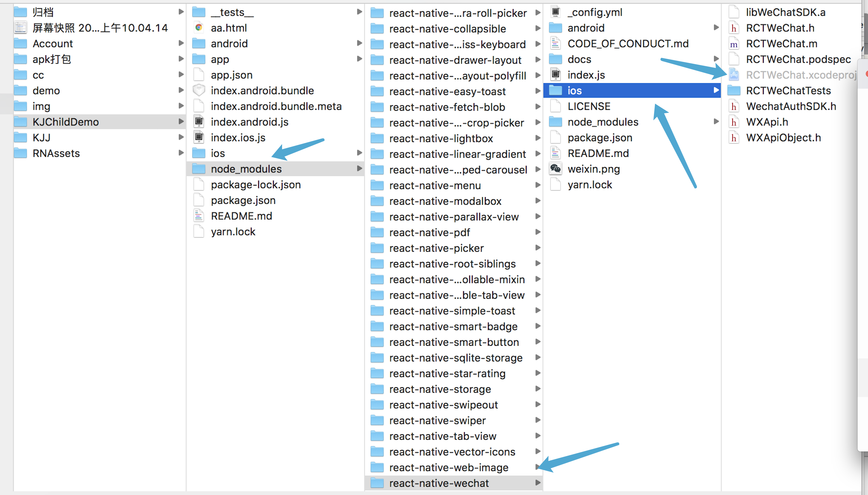Select the Account folder
This screenshot has width=868, height=495.
tap(53, 43)
